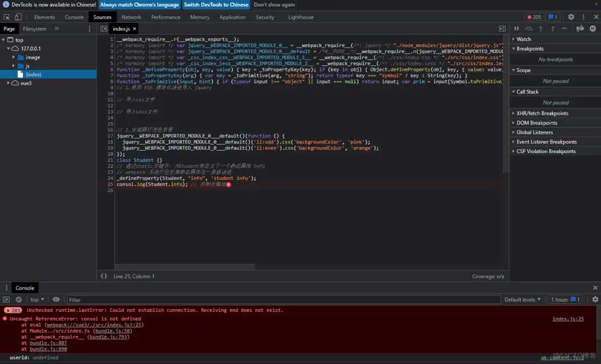Viewport: 601px width, 364px height.
Task: Open the Default levels dropdown
Action: coord(522,300)
